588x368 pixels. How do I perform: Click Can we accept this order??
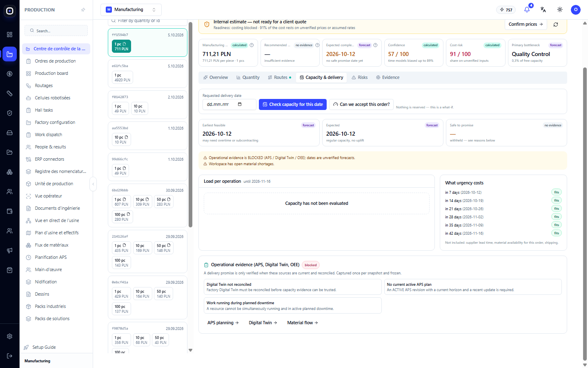[x=361, y=105]
